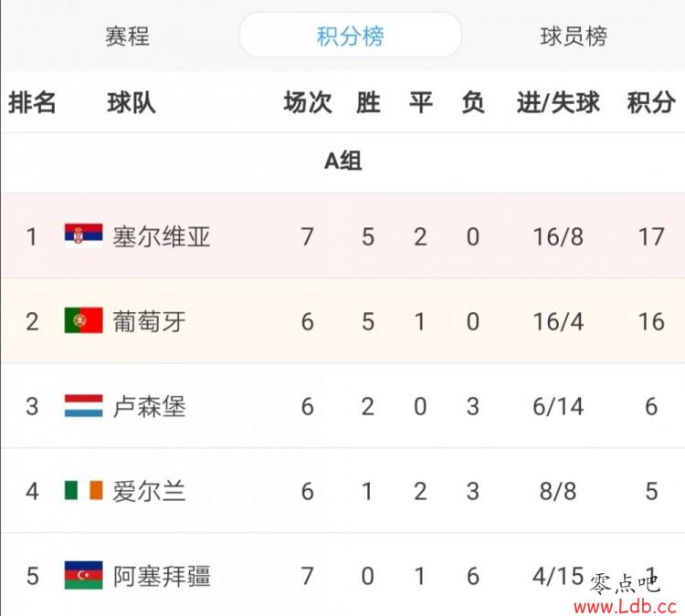Select the 积分榜 tab
Image resolution: width=685 pixels, height=616 pixels.
coord(351,36)
